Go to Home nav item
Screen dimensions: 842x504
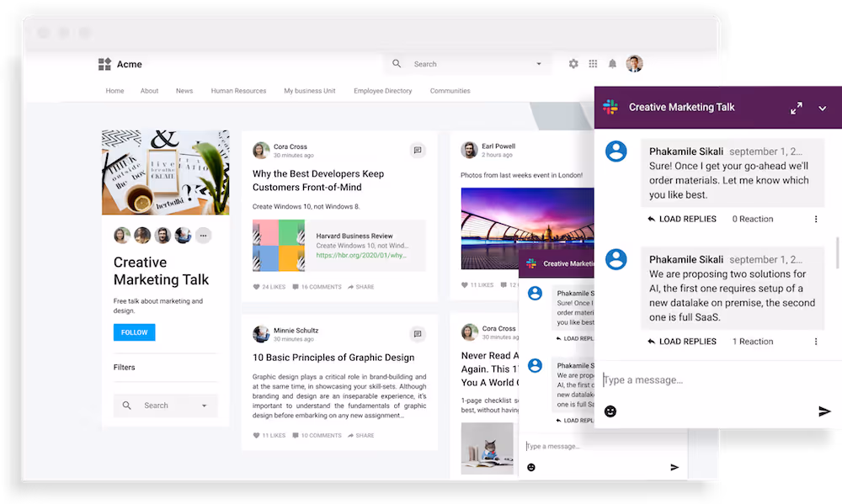pyautogui.click(x=115, y=91)
